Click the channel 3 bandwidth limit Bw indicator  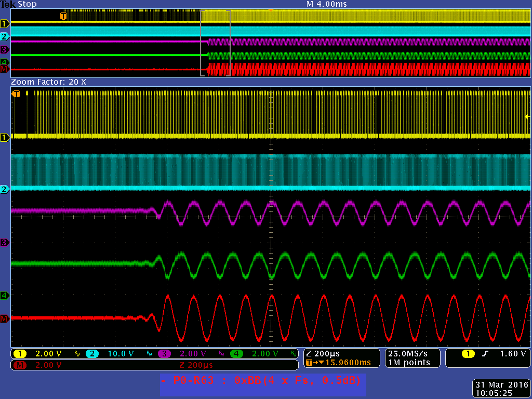coord(221,354)
